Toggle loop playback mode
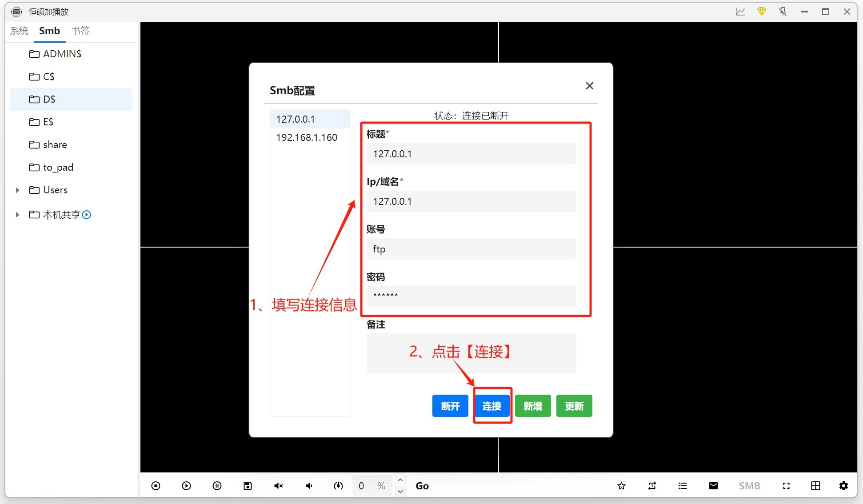863x504 pixels. 652,486
